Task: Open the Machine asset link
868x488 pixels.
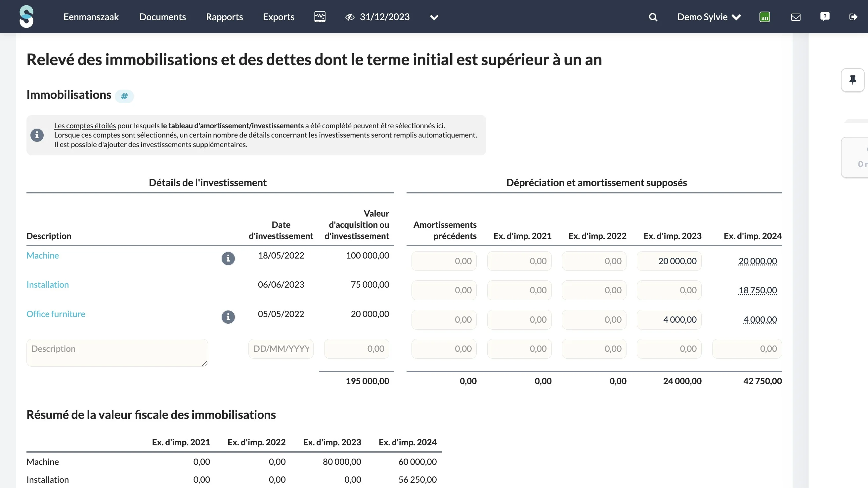Action: coord(43,255)
